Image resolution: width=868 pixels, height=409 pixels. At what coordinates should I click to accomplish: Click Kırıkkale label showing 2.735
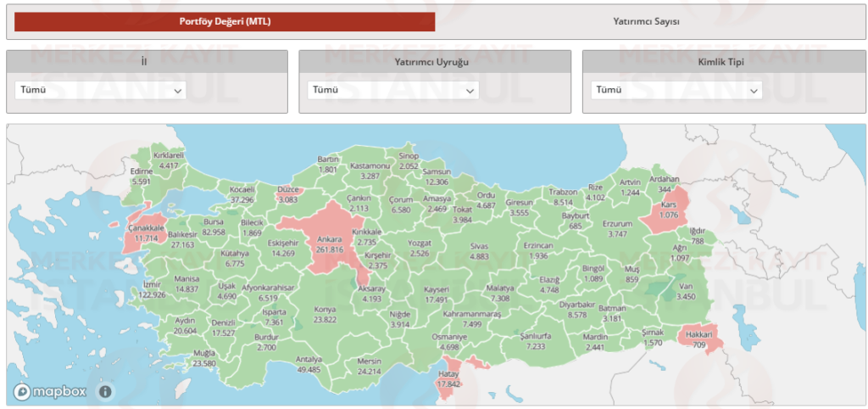(366, 237)
